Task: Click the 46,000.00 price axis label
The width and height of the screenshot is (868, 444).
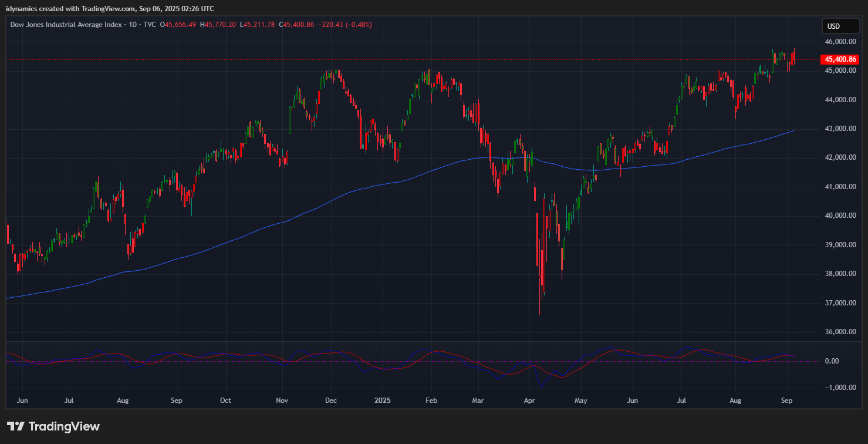Action: (840, 42)
